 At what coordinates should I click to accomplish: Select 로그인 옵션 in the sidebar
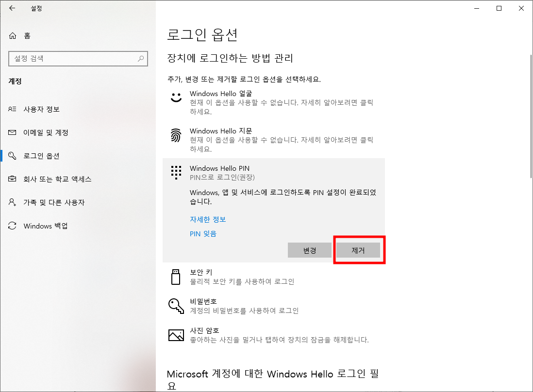(x=78, y=156)
